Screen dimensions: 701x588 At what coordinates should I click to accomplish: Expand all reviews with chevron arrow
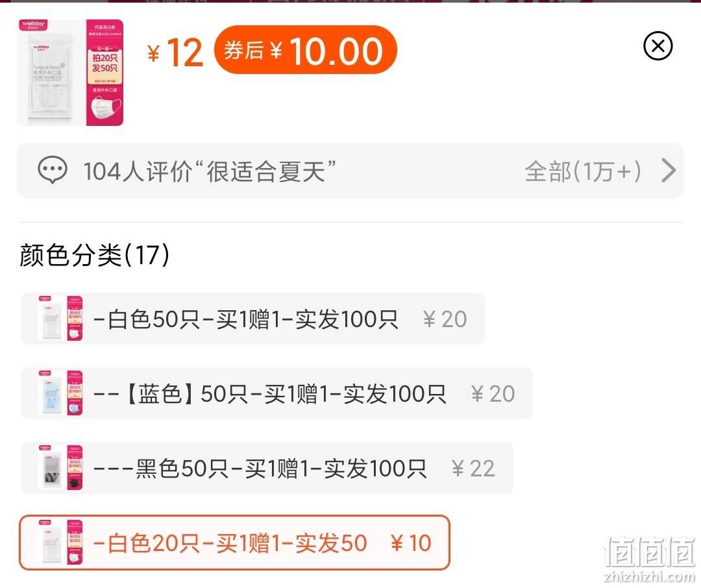click(669, 170)
